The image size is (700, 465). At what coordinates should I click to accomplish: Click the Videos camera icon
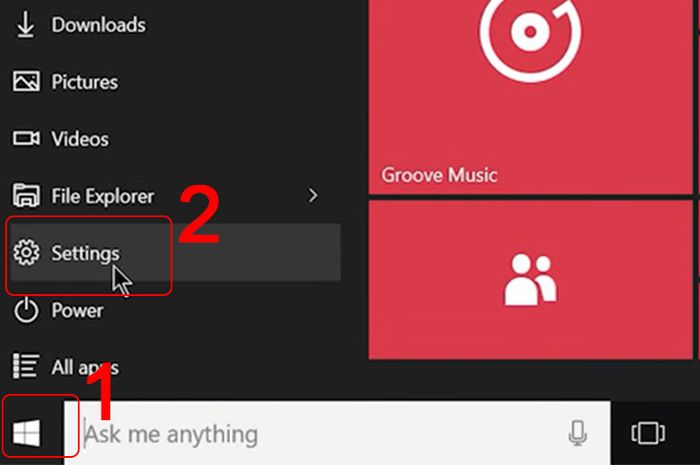(26, 138)
